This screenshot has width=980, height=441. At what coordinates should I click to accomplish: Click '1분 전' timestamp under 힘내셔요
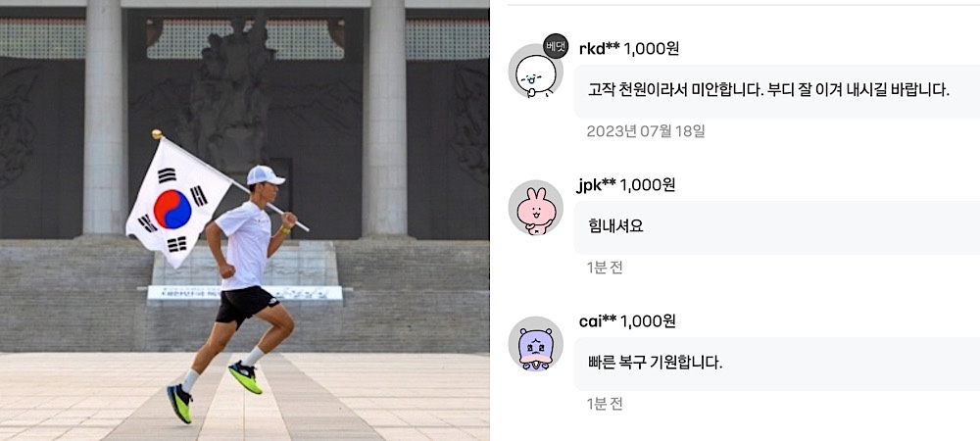(x=605, y=268)
